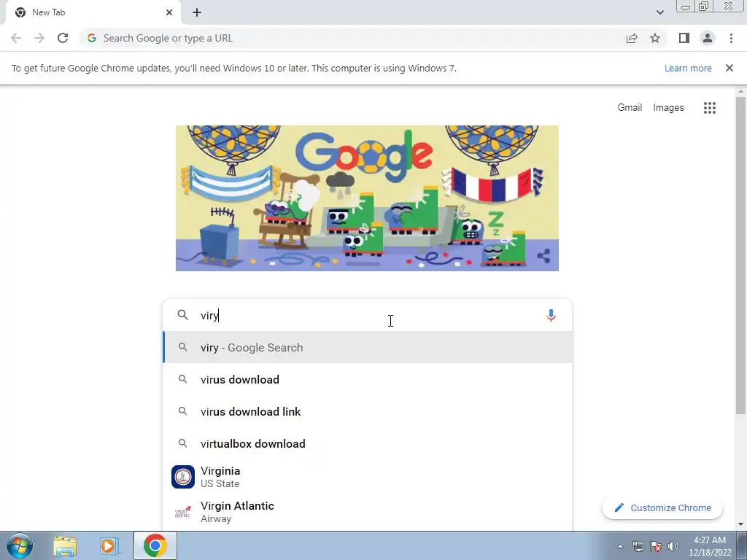747x560 pixels.
Task: Click the voice search microphone icon
Action: (x=551, y=315)
